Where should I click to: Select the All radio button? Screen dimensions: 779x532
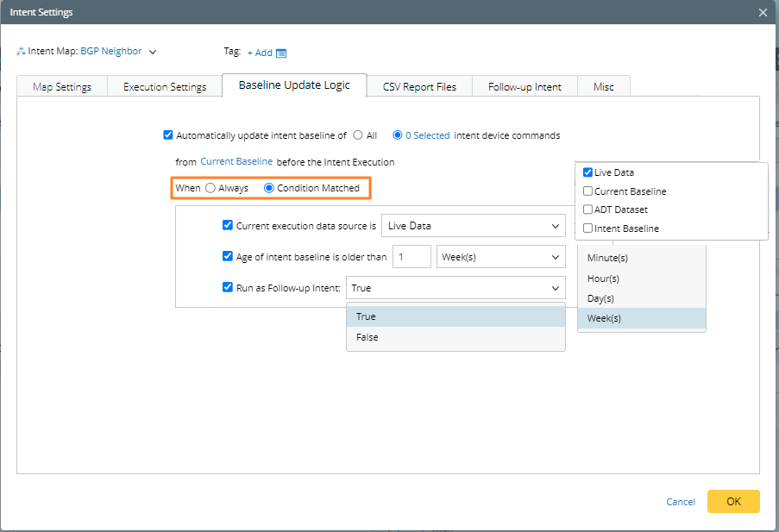tap(358, 135)
